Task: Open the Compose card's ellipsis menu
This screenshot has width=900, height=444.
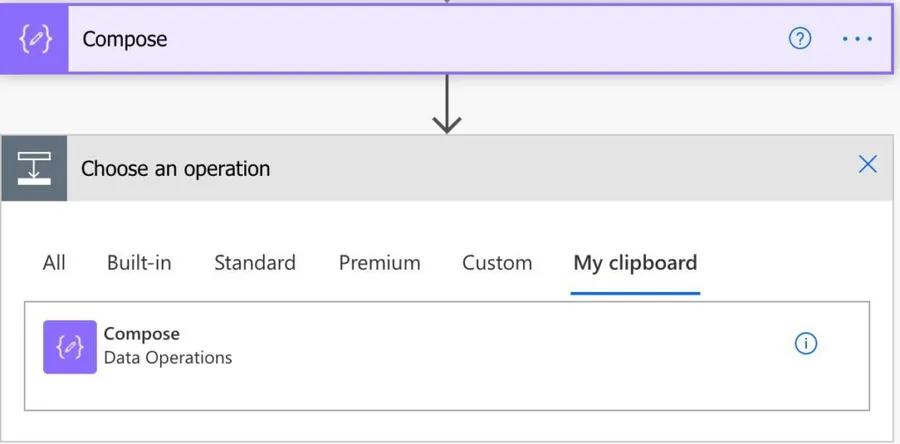Action: click(857, 39)
